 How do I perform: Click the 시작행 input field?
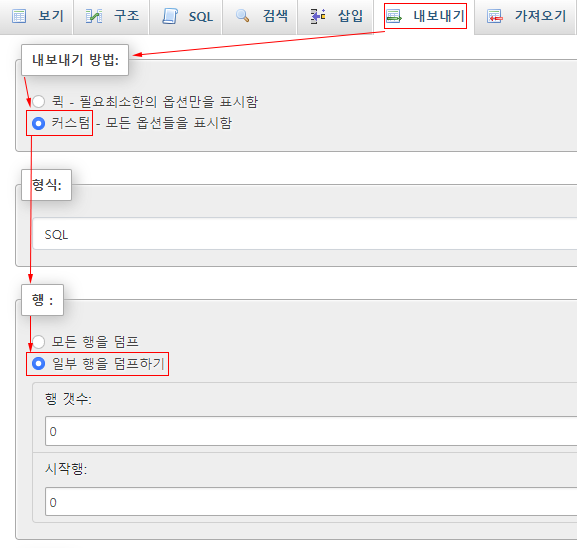click(x=311, y=502)
